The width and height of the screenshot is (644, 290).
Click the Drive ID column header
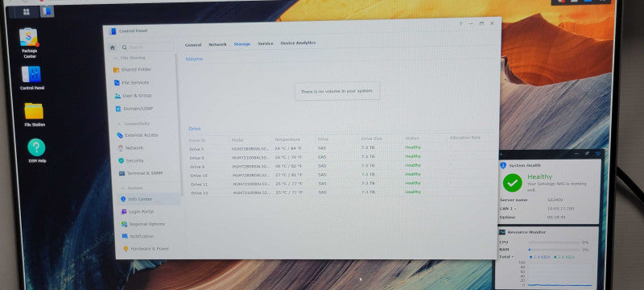[196, 140]
